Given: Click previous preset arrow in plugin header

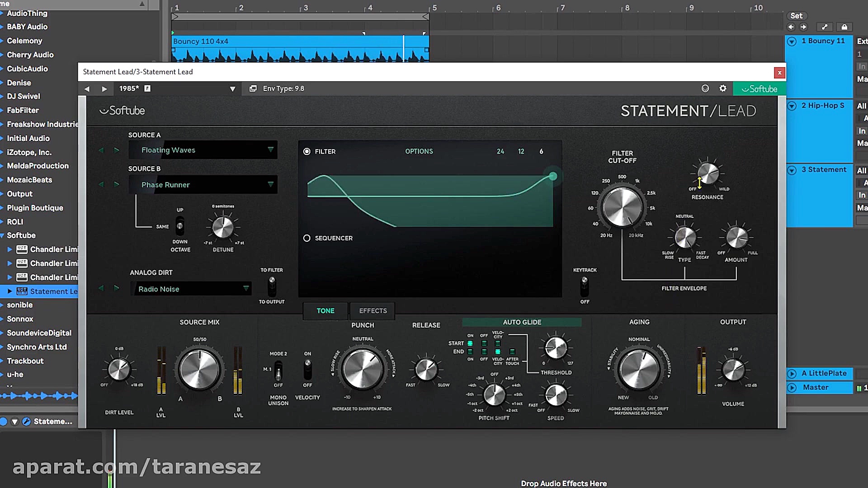Looking at the screenshot, I should [87, 89].
